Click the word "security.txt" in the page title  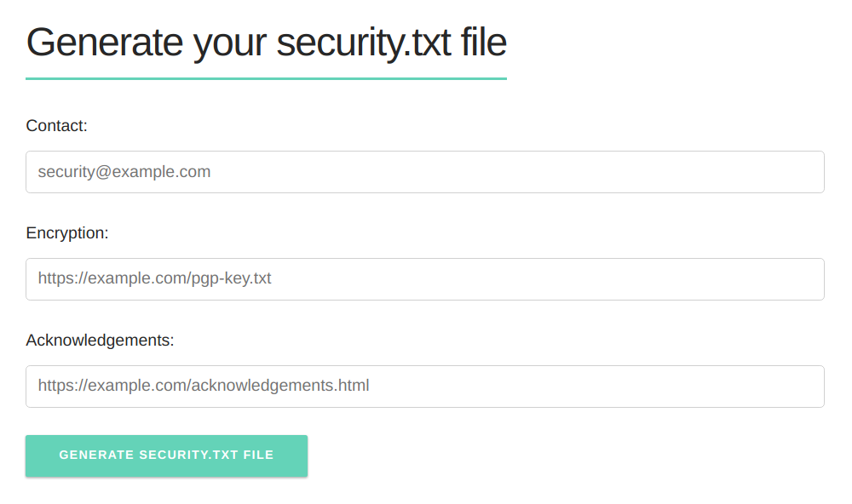pos(364,43)
